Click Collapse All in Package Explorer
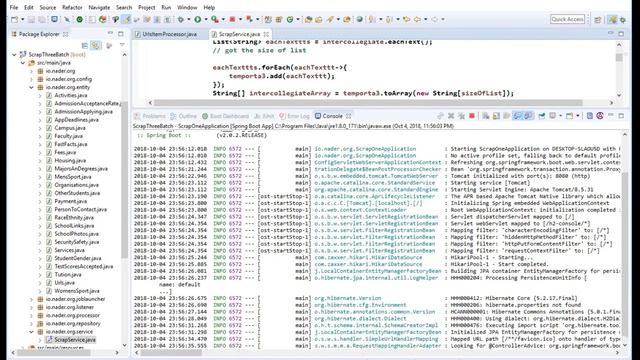 coord(84,45)
